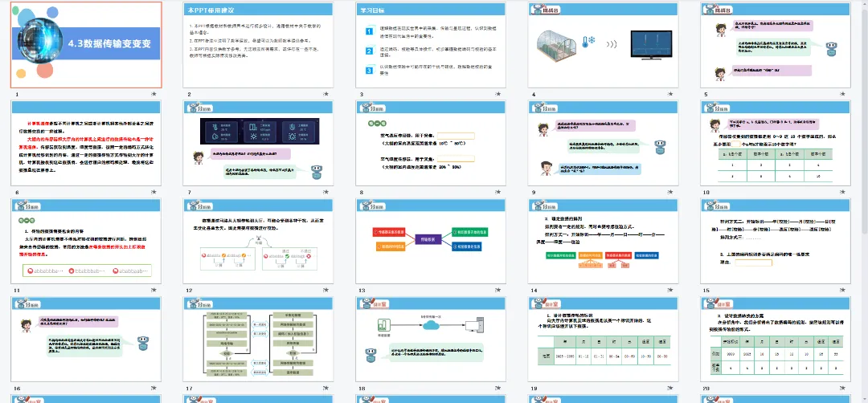The height and width of the screenshot is (403, 868).
Task: Click animation star icon under slide 1
Action: (154, 95)
